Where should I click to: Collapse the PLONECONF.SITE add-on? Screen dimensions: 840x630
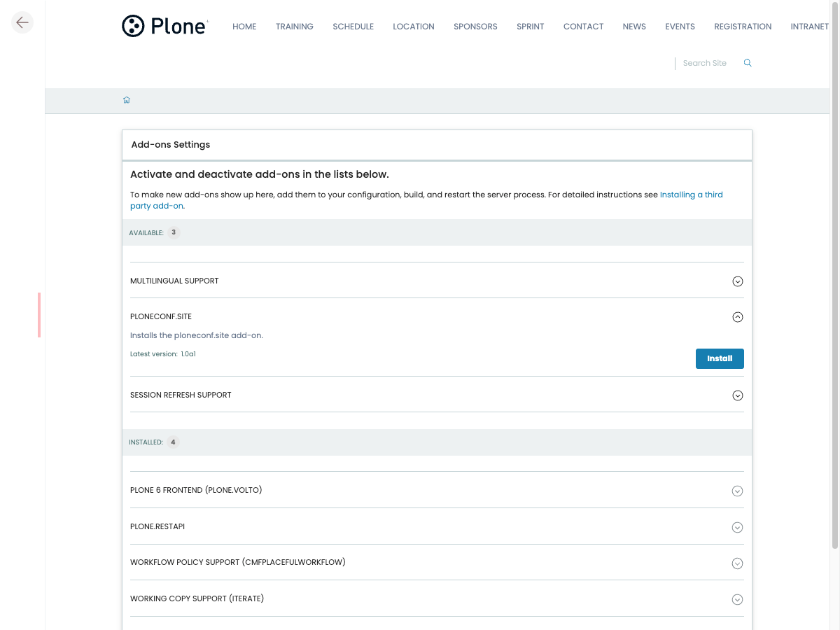pos(737,317)
